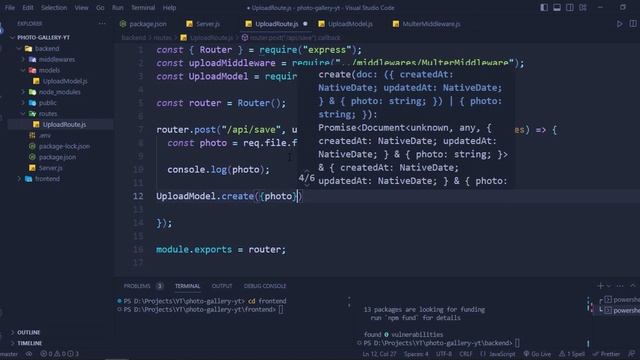This screenshot has height=360, width=640.
Task: Open the View menu
Action: click(x=81, y=8)
